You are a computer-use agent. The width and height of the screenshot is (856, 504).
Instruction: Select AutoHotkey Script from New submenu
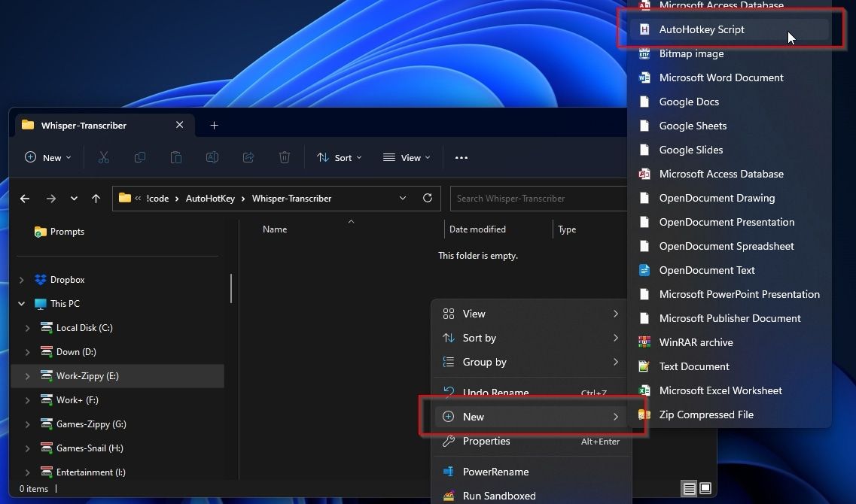[x=702, y=29]
